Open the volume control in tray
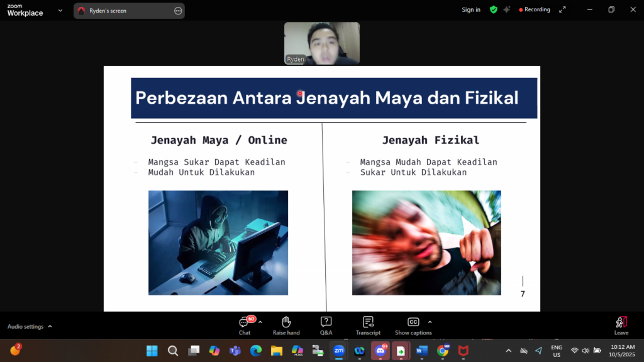 tap(586, 351)
